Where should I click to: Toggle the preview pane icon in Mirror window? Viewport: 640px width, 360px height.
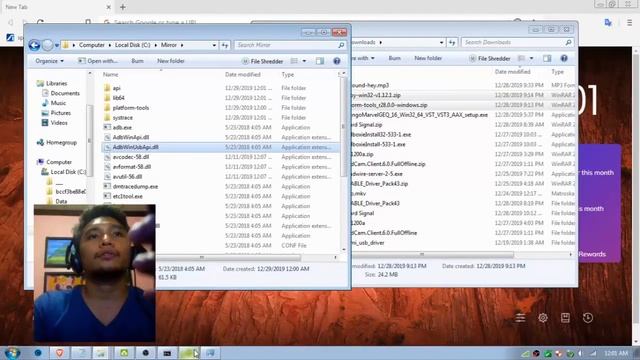pyautogui.click(x=320, y=61)
